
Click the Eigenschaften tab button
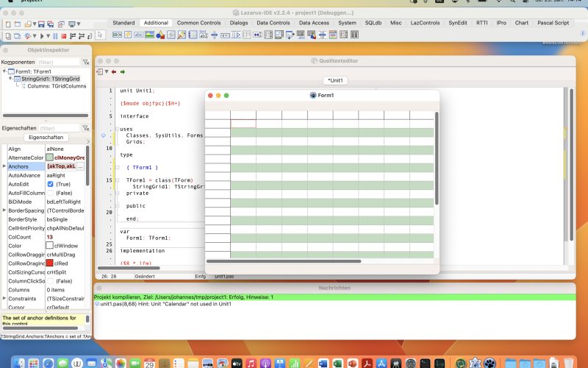point(46,138)
